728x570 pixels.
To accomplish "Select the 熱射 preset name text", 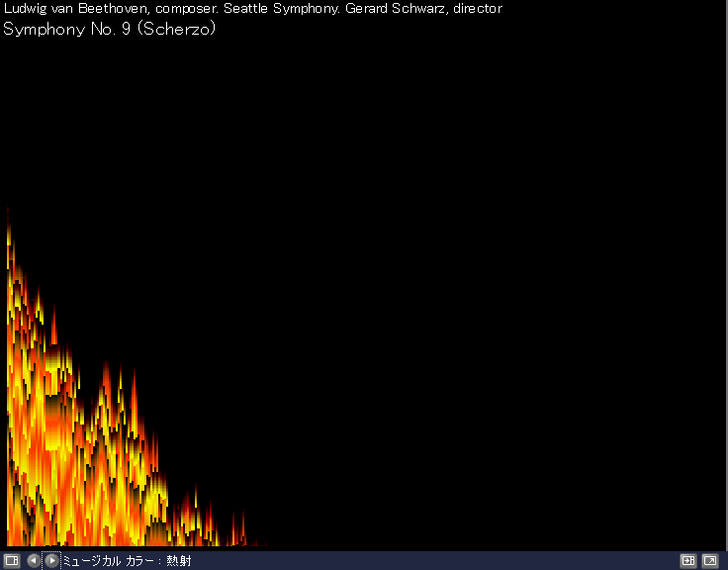I will 178,561.
